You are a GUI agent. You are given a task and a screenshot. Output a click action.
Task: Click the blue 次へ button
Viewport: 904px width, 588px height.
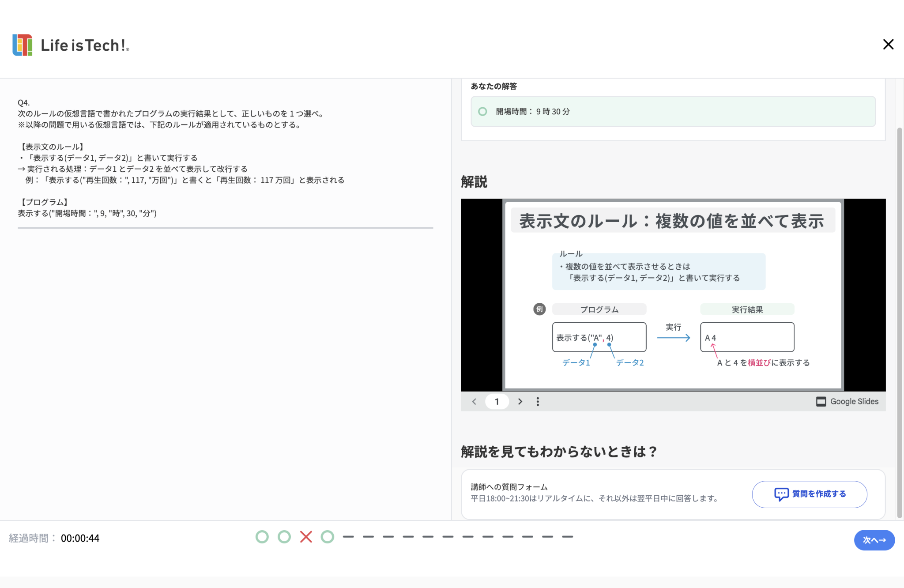click(874, 540)
